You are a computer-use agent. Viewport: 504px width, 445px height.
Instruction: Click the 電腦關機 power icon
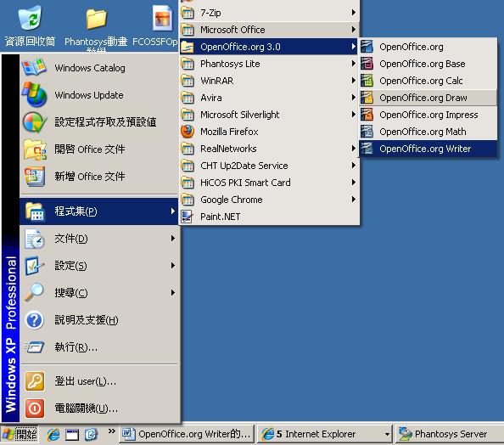[35, 408]
